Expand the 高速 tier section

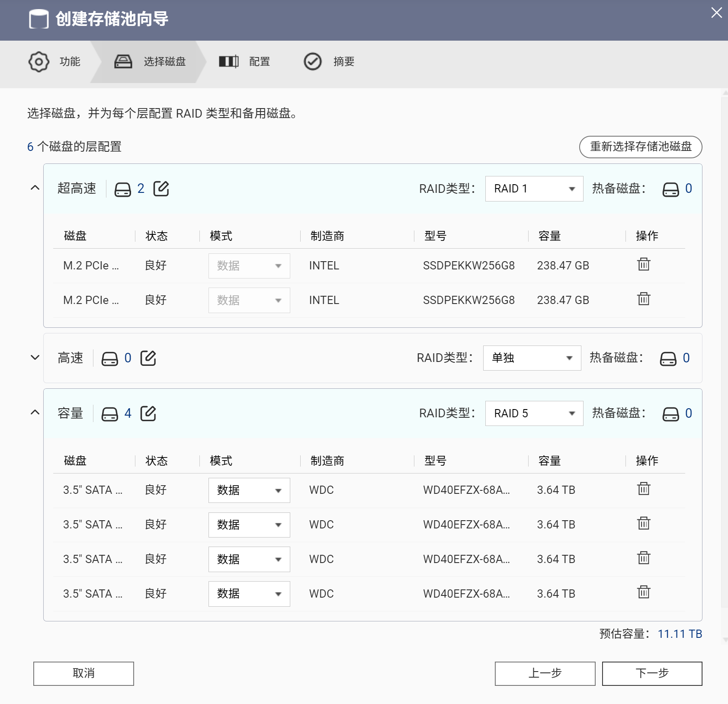click(35, 358)
